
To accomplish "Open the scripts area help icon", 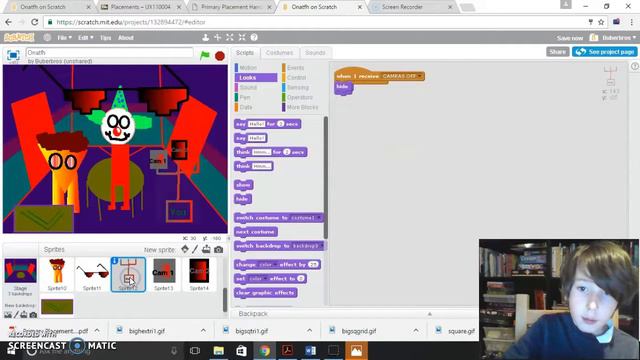I will coord(635,66).
